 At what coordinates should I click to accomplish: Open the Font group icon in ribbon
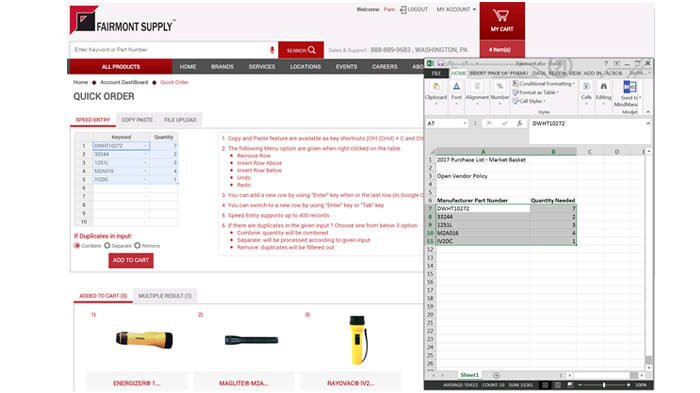(456, 86)
